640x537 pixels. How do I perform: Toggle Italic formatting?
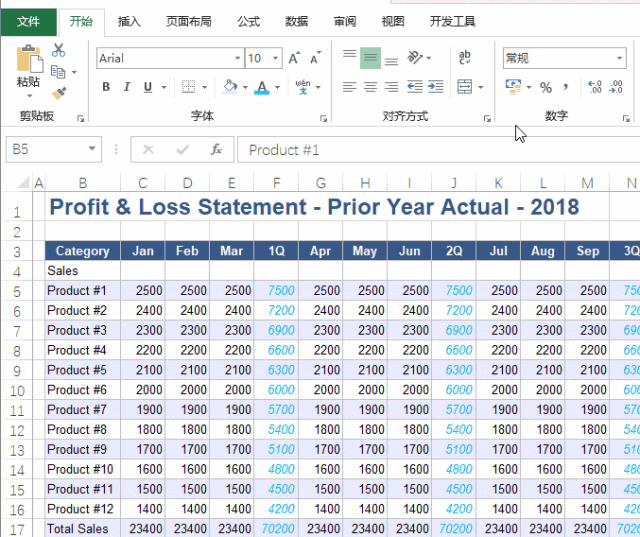click(127, 87)
